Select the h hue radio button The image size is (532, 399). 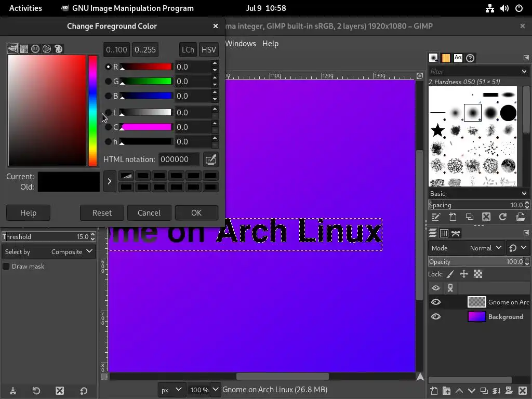[x=108, y=141]
